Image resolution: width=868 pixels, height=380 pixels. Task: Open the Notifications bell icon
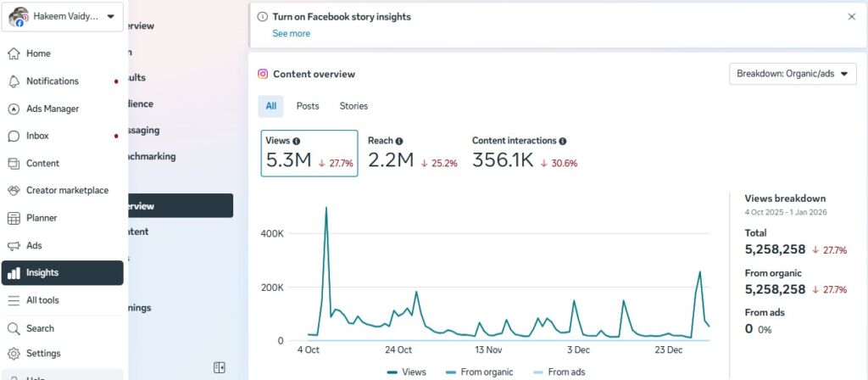pyautogui.click(x=14, y=81)
